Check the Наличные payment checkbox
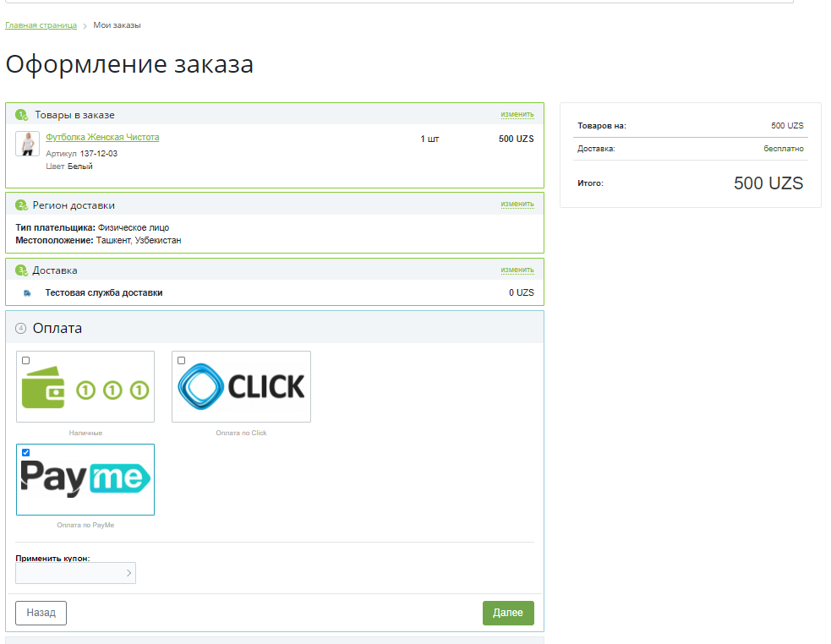The width and height of the screenshot is (831, 644). pos(25,360)
